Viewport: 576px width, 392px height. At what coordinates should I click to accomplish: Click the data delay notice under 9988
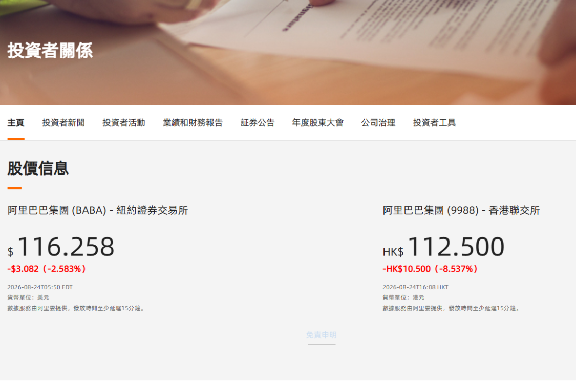click(452, 308)
